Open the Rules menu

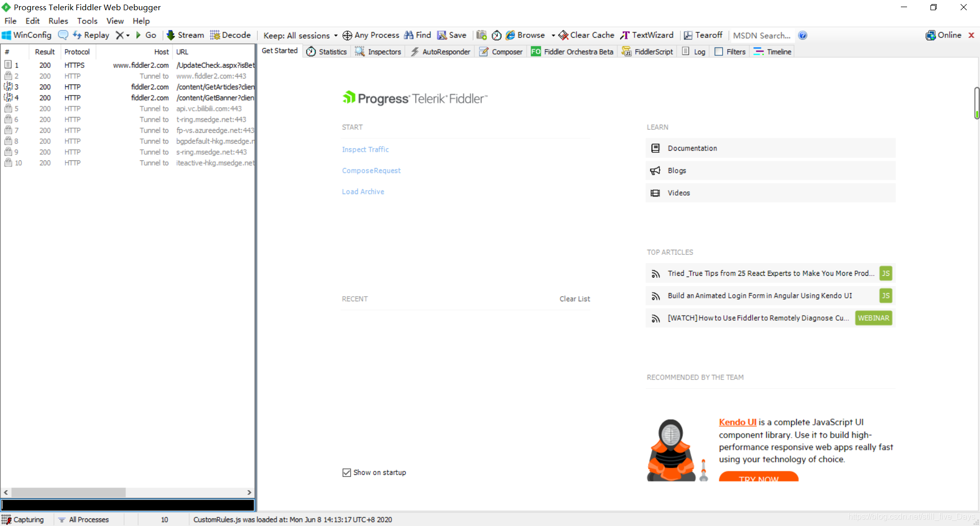pos(58,21)
